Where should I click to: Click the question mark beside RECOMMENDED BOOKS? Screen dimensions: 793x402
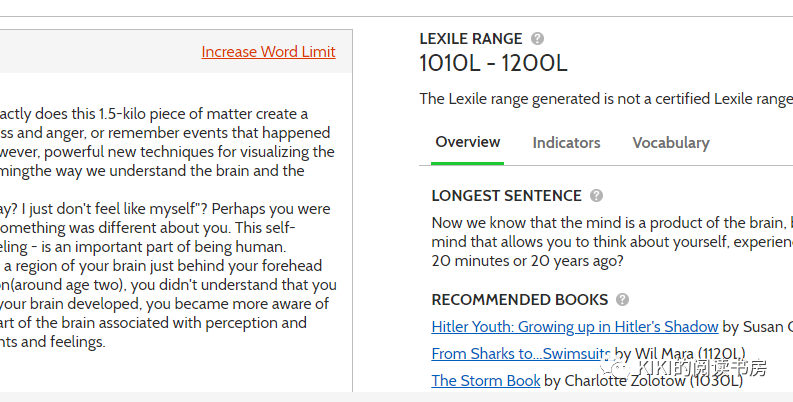click(623, 300)
